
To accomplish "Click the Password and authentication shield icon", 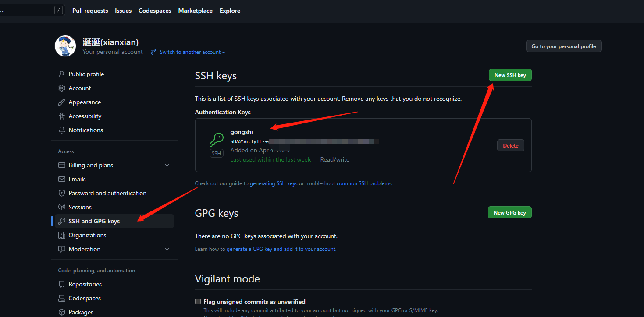I will click(x=62, y=193).
